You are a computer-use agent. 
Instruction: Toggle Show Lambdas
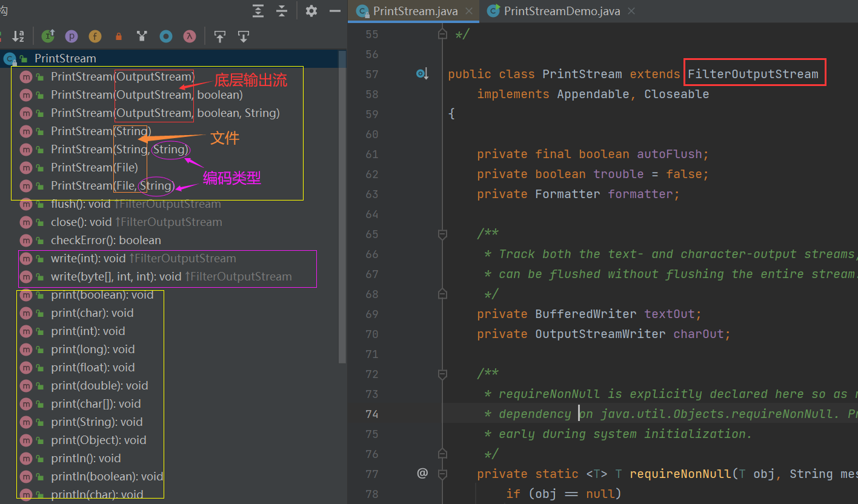coord(190,36)
